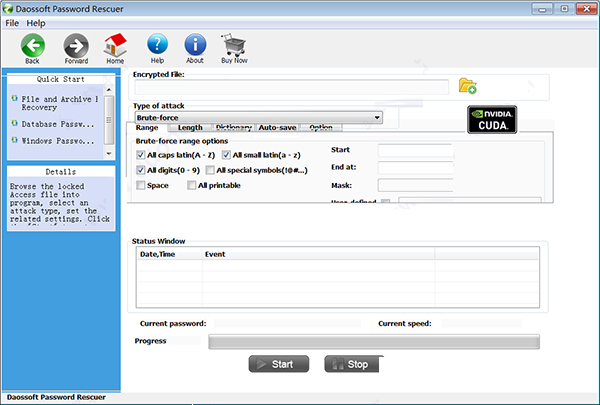Close the Daossoft Password Rescuer window

pyautogui.click(x=587, y=9)
